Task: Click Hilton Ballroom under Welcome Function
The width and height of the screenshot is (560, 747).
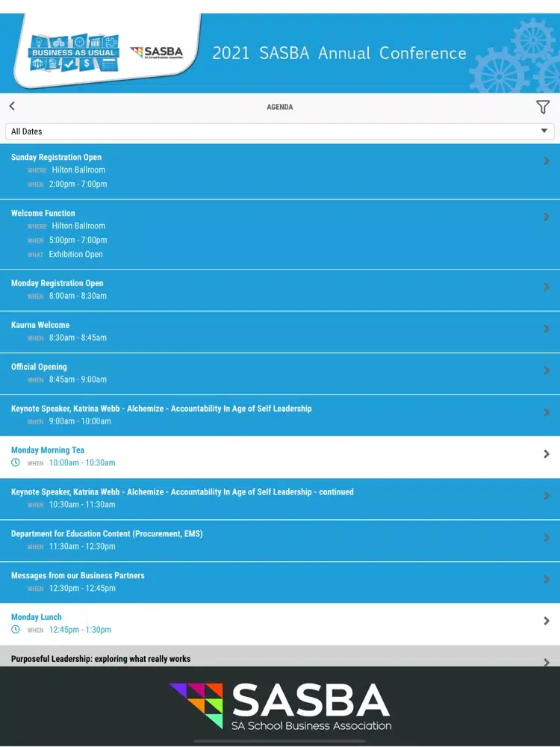Action: (x=78, y=226)
